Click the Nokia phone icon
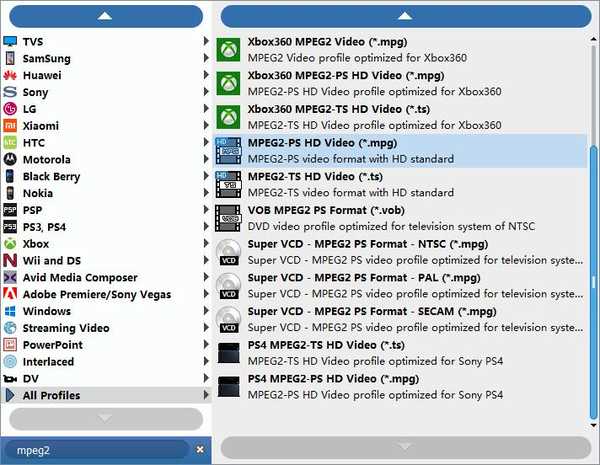 [x=10, y=193]
